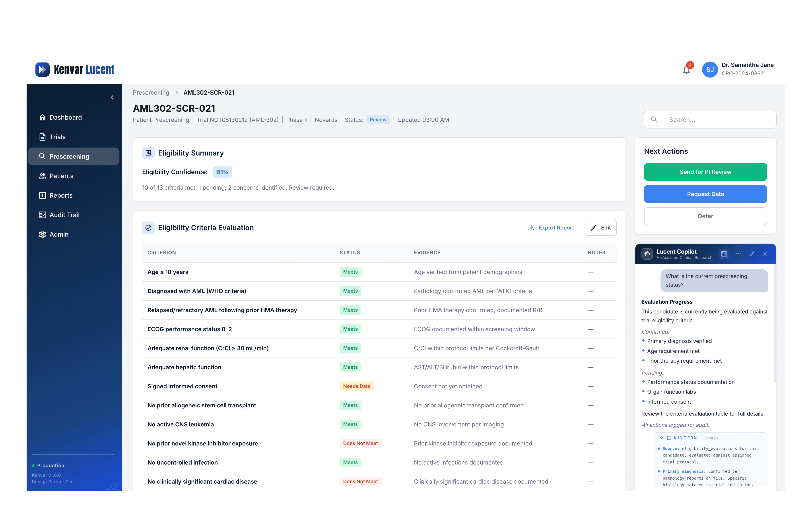
Task: Click the Meets badge for ECOG performance status
Action: click(350, 329)
